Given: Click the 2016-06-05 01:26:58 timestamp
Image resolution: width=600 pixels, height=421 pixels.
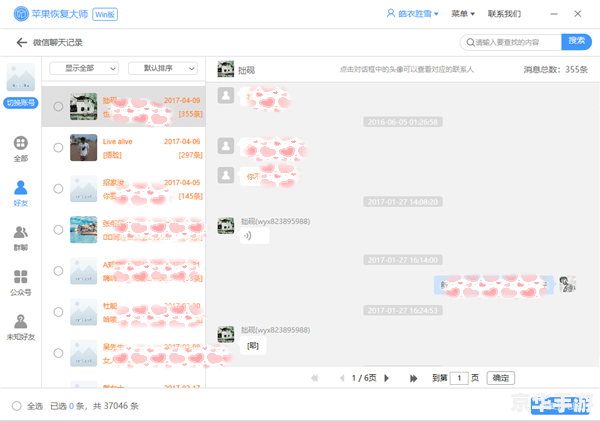Looking at the screenshot, I should (403, 122).
